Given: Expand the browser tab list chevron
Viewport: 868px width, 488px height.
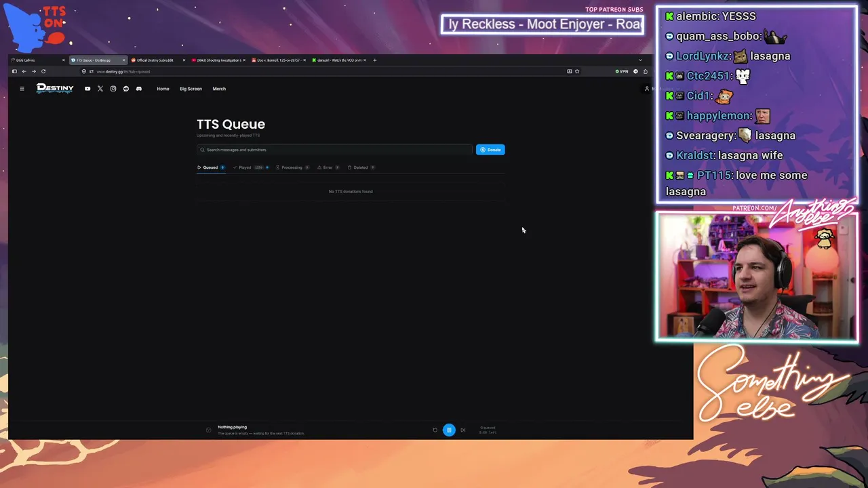Looking at the screenshot, I should click(640, 60).
